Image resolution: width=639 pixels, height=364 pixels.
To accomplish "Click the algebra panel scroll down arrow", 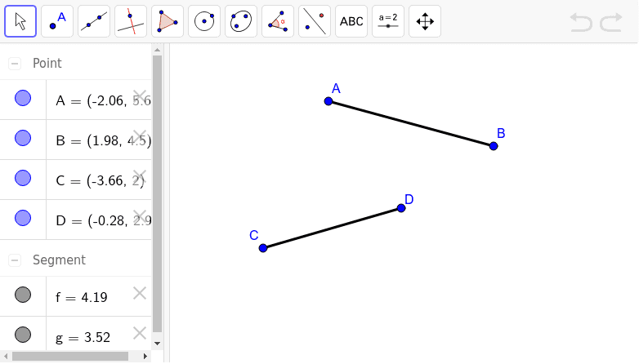I will pos(158,344).
